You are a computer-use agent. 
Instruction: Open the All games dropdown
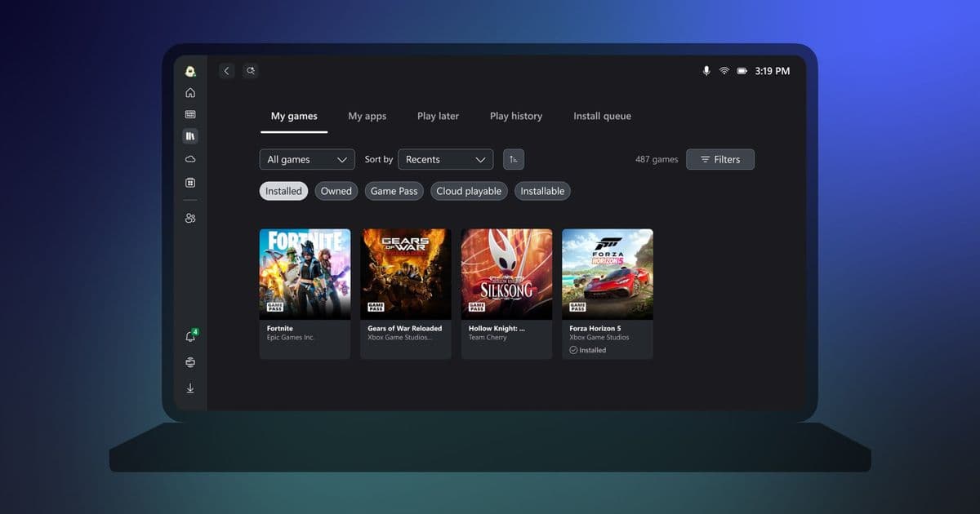(x=306, y=159)
